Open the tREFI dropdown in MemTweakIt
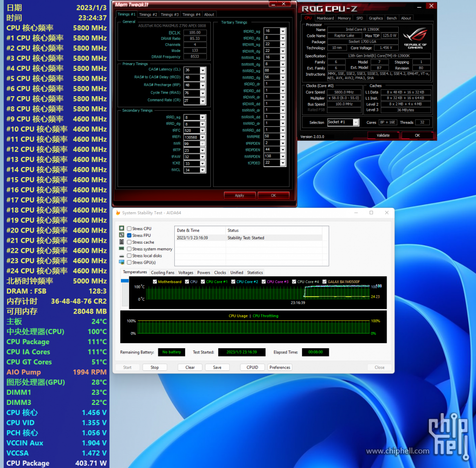Screen dimensions: 476x468 point(203,137)
